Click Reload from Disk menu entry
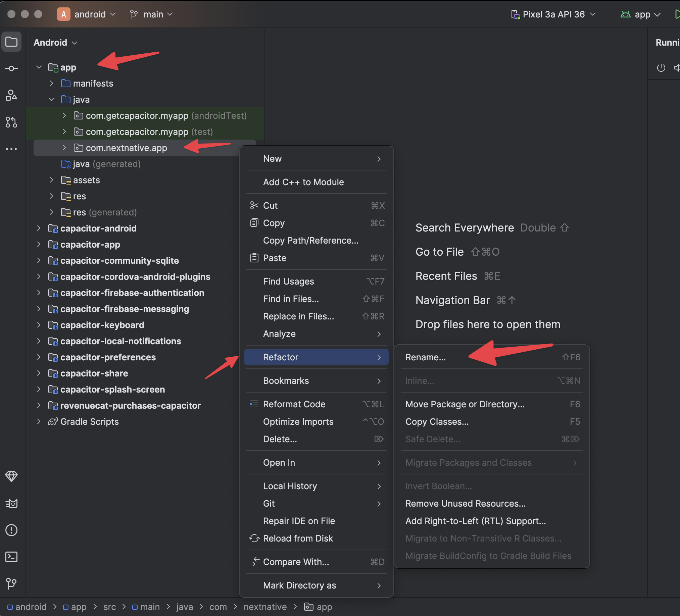This screenshot has height=616, width=680. (x=297, y=538)
